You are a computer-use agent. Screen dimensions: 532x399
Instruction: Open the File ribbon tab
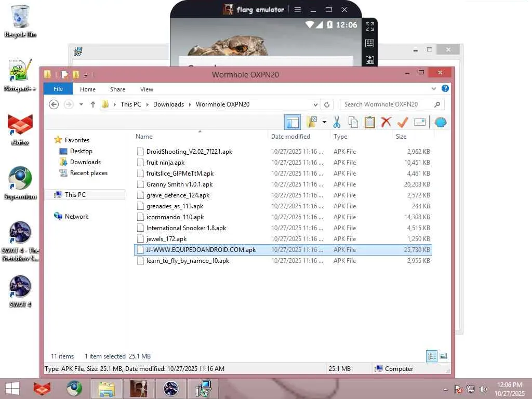coord(58,89)
